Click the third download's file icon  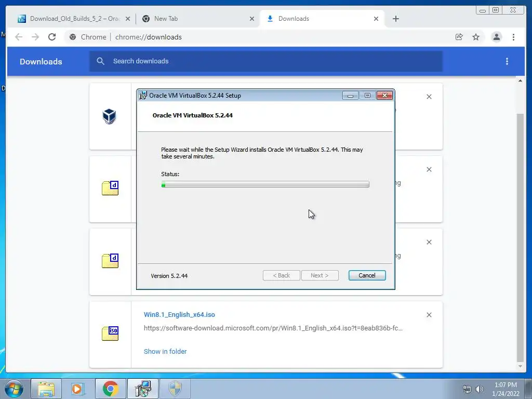pyautogui.click(x=110, y=261)
